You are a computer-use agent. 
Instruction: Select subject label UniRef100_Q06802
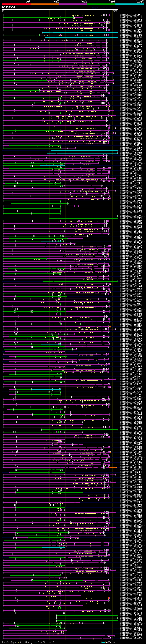click(131, 259)
